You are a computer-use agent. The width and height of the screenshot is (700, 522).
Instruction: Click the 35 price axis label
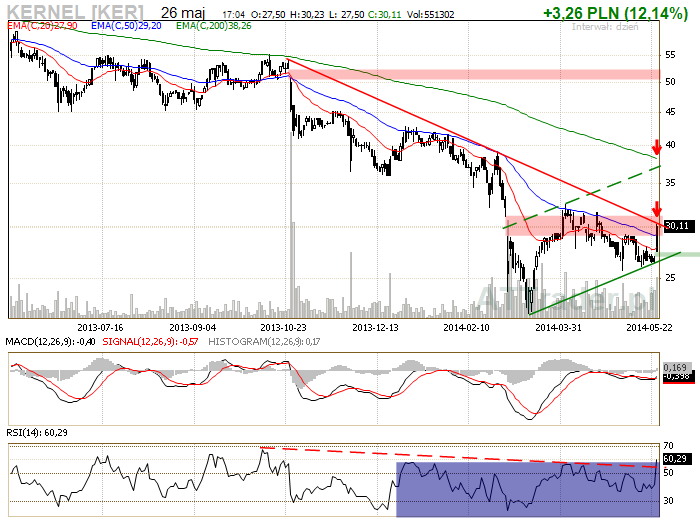tap(670, 183)
